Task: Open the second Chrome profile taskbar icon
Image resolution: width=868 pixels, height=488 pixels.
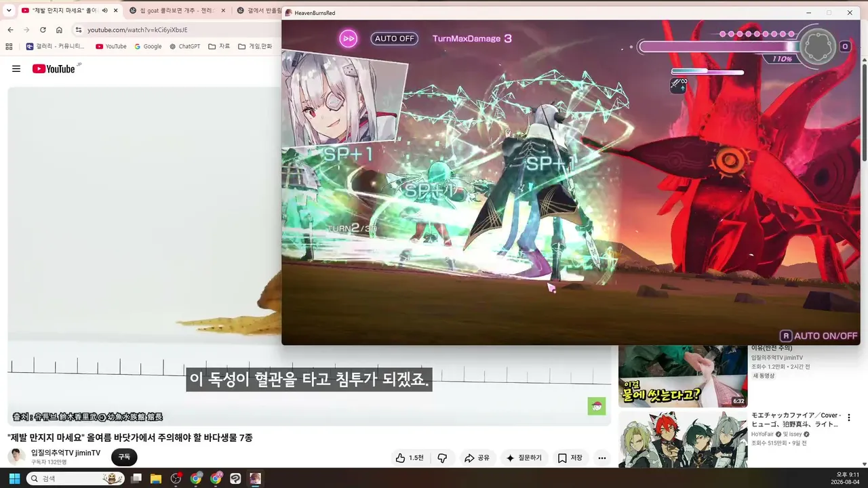Action: [216, 479]
